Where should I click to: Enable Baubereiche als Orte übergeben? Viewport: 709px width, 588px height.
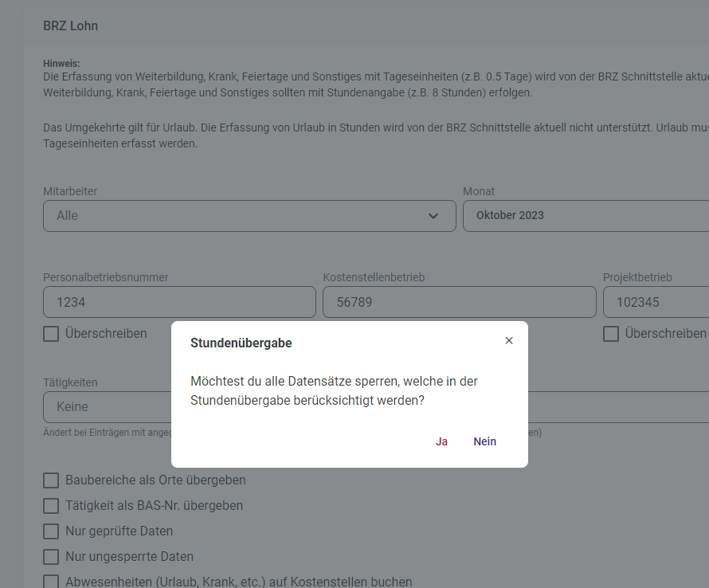[51, 480]
